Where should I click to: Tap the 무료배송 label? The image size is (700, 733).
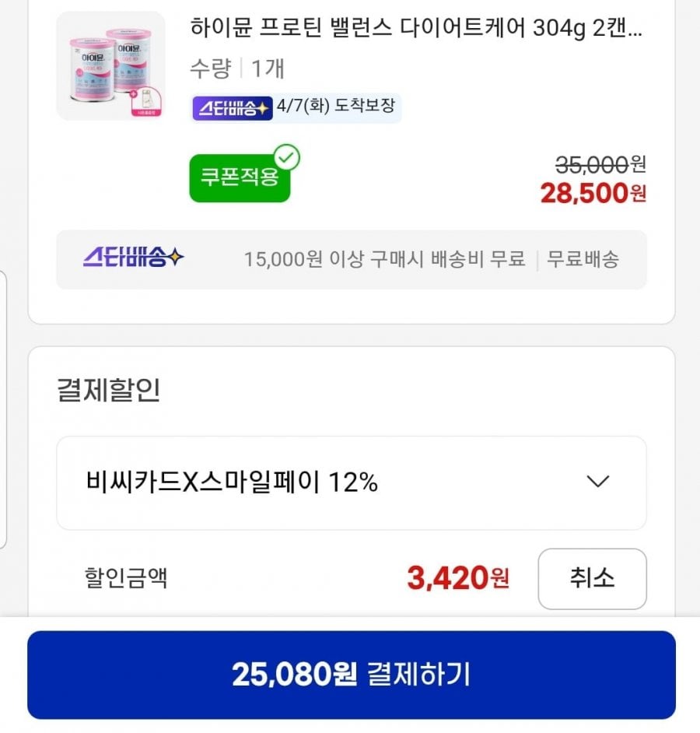point(583,259)
